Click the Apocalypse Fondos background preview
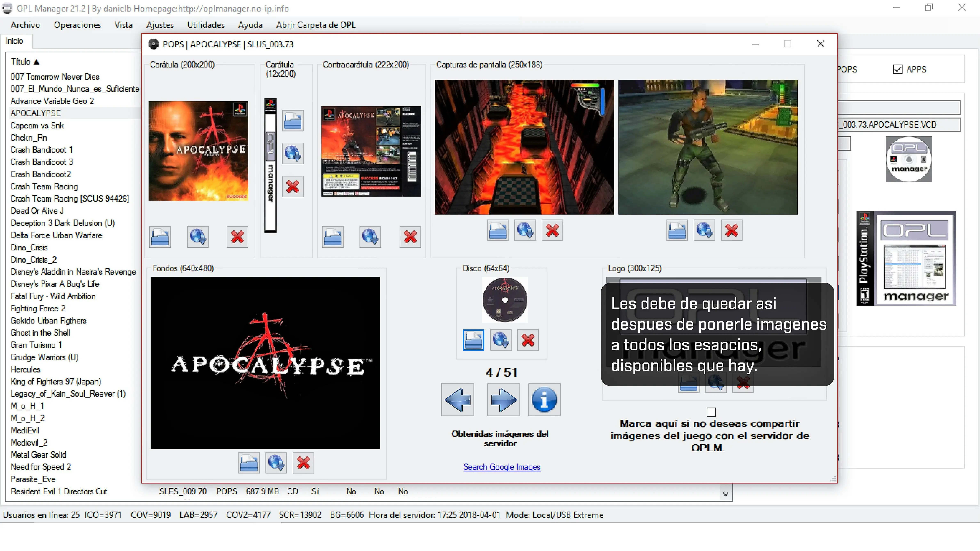980x551 pixels. (x=265, y=363)
